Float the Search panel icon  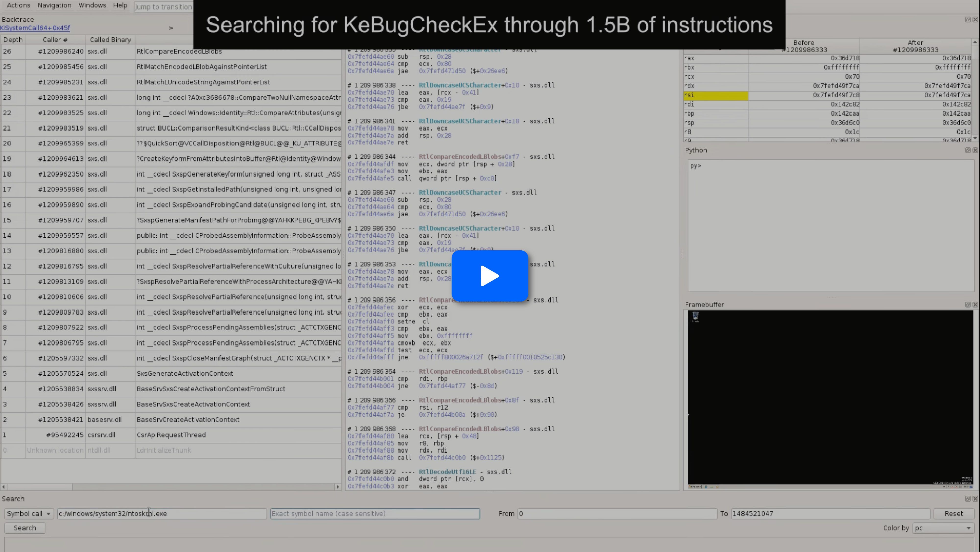click(x=968, y=499)
